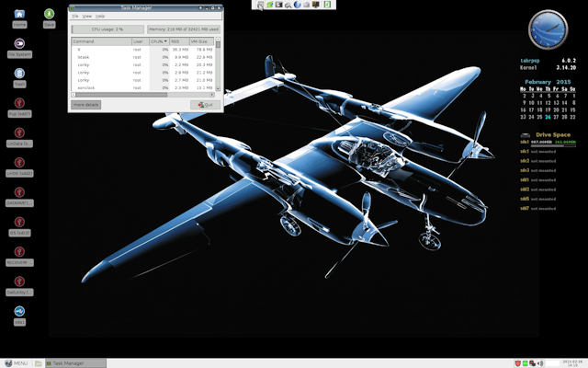The image size is (588, 368).
Task: Open mail envelope icon in top tray
Action: pyautogui.click(x=306, y=5)
